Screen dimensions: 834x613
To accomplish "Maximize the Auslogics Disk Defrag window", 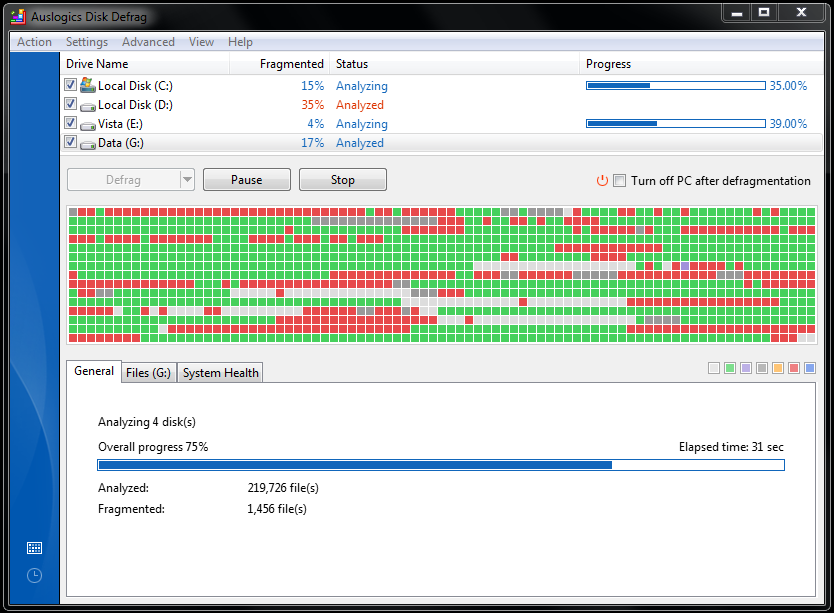I will coord(764,13).
